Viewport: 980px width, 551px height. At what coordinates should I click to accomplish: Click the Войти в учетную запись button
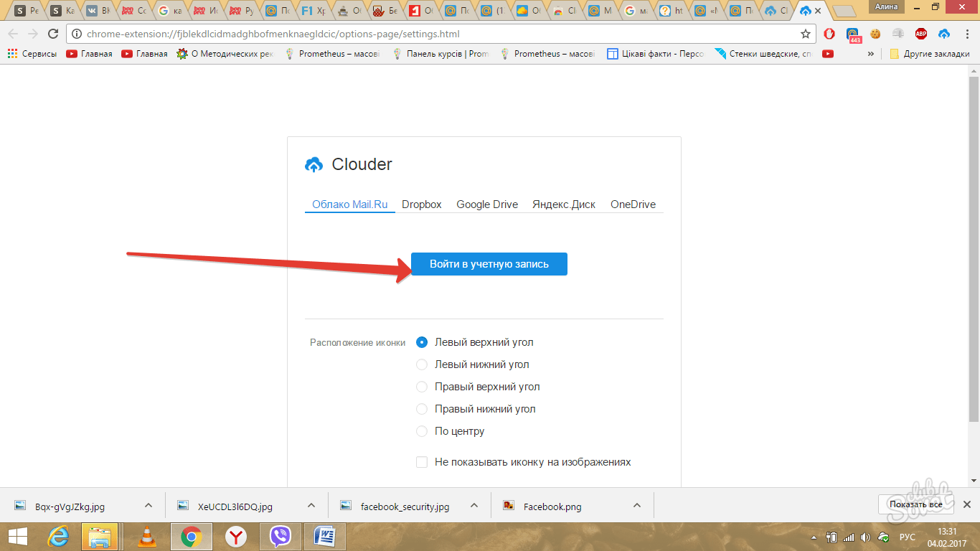[489, 264]
